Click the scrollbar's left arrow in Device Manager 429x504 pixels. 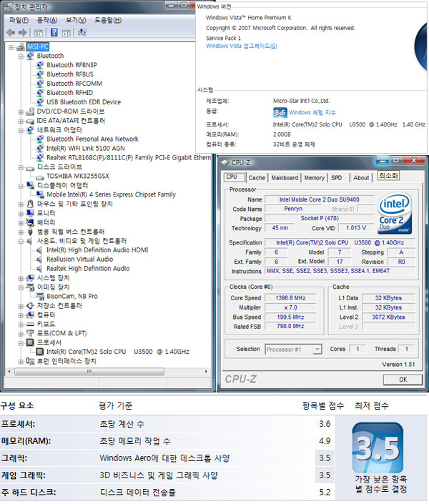tap(9, 372)
